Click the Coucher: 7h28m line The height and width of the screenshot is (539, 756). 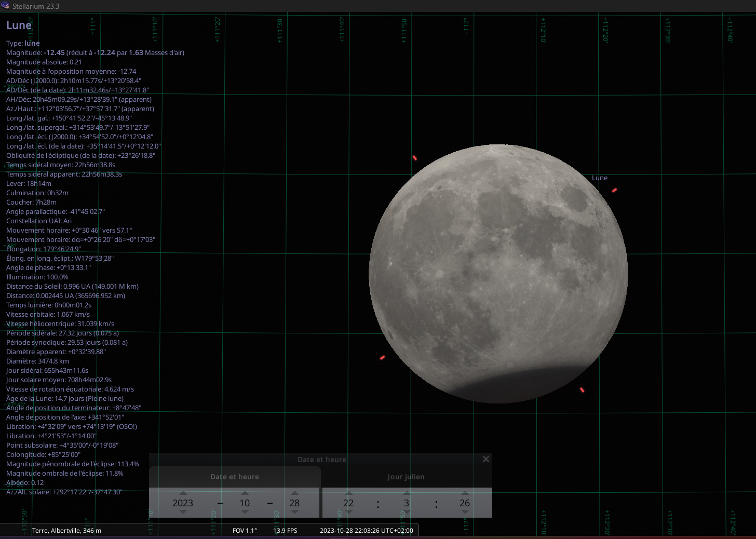pos(31,202)
